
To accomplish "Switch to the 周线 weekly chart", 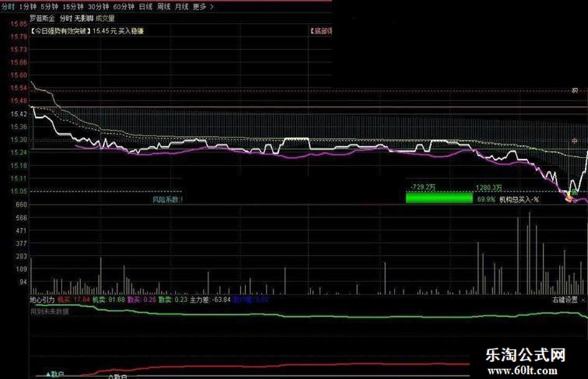I will point(164,7).
